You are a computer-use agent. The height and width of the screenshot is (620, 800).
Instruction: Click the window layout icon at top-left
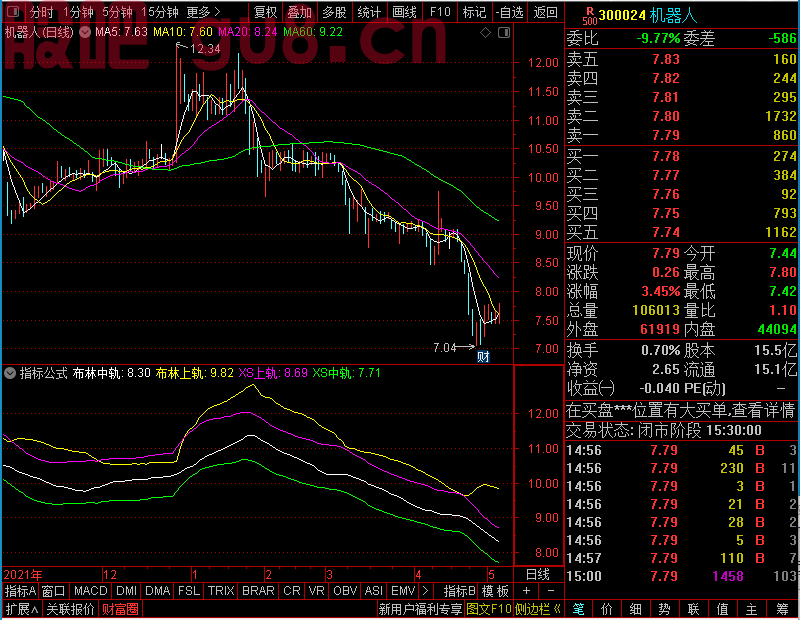tap(14, 11)
